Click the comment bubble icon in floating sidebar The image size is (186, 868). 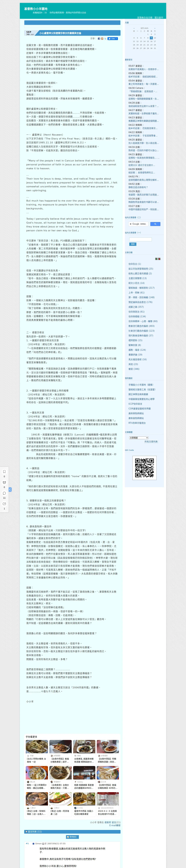pos(4,493)
